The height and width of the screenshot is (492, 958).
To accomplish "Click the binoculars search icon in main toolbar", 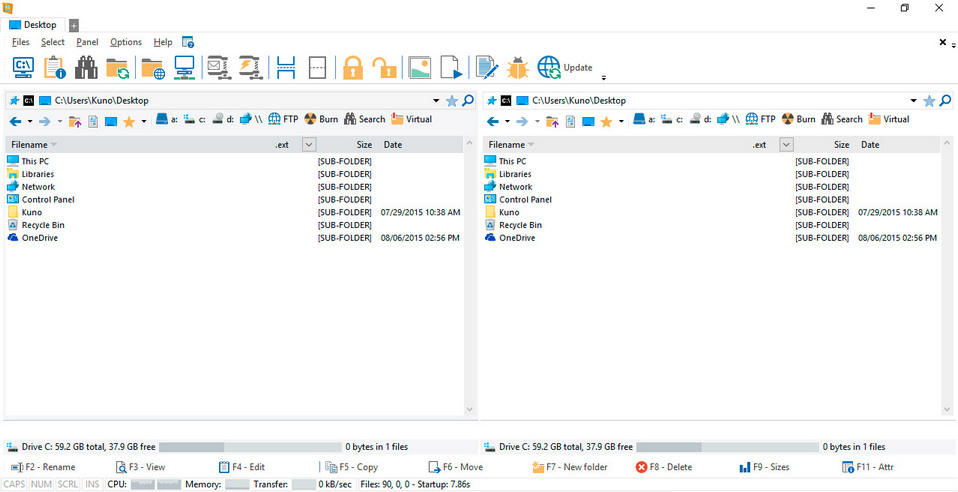I will [87, 67].
